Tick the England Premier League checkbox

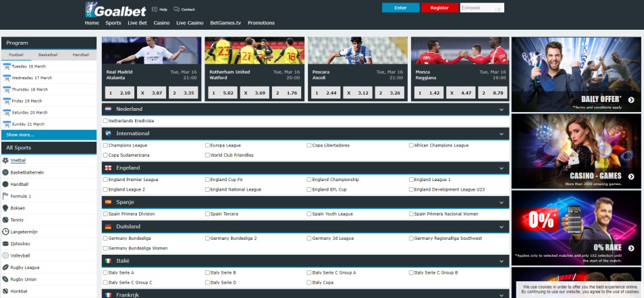(x=105, y=180)
